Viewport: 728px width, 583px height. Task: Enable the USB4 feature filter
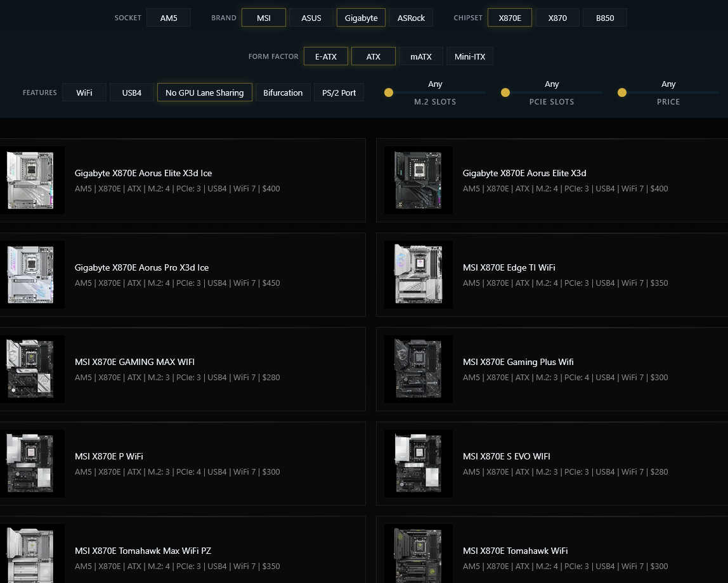tap(132, 93)
